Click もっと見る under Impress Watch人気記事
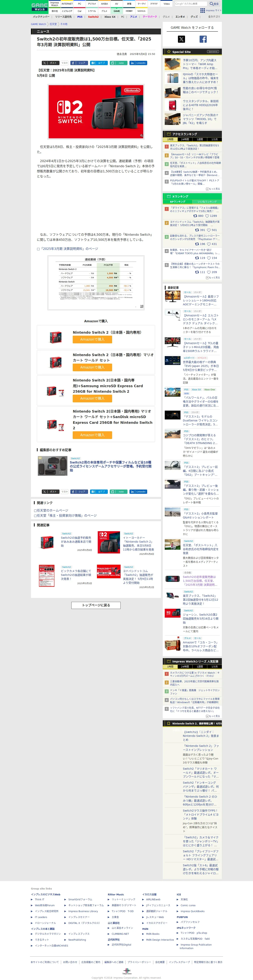Image resolution: width=253 pixels, height=980 pixels. (x=213, y=716)
